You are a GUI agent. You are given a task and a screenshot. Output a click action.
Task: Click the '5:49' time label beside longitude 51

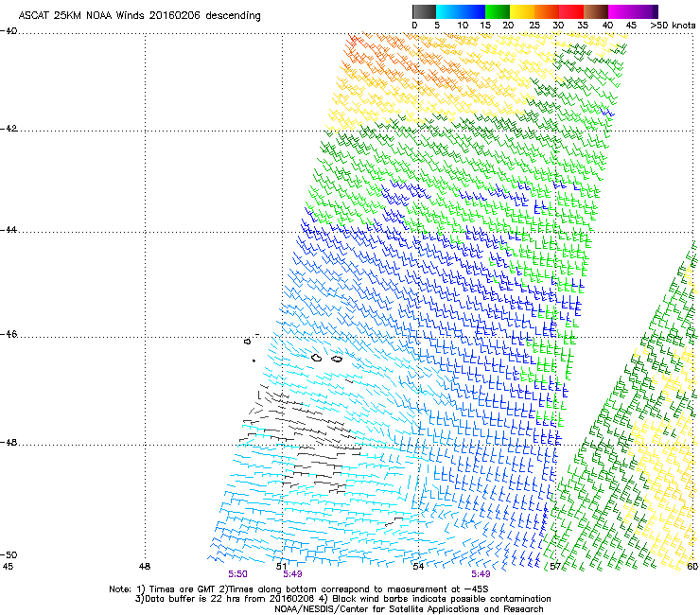tap(293, 574)
